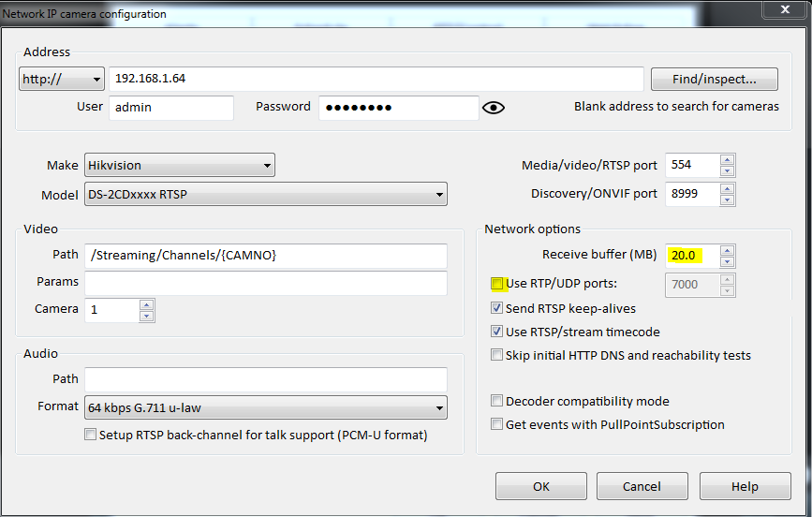
Task: Increase Receive buffer value with up arrow
Action: [x=727, y=250]
